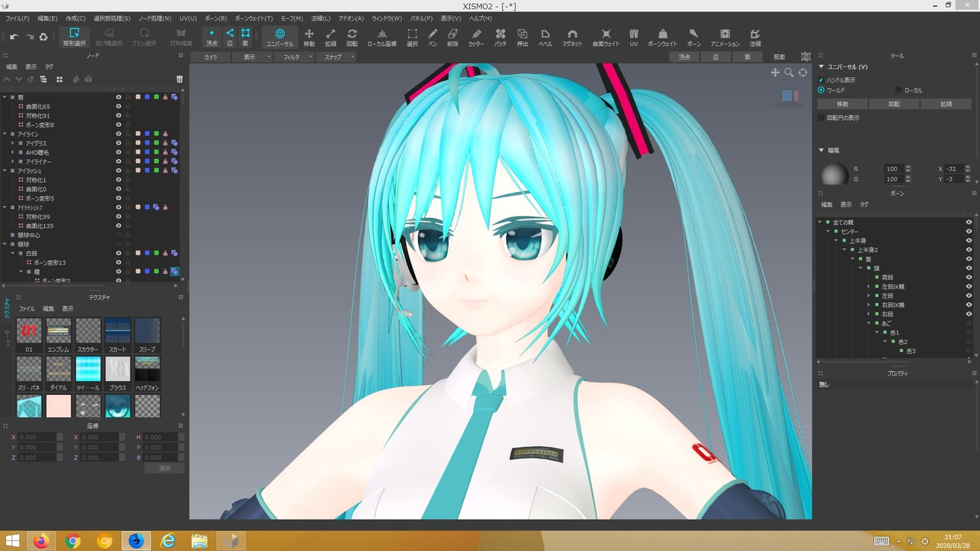Screen dimensions: 980x551
Task: Open the 曲面ウェイト surface weight tool
Action: coord(606,37)
